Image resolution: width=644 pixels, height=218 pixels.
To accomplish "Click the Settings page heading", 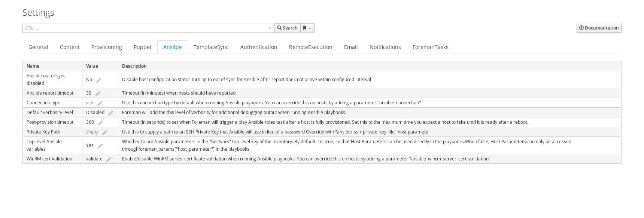I will [38, 13].
